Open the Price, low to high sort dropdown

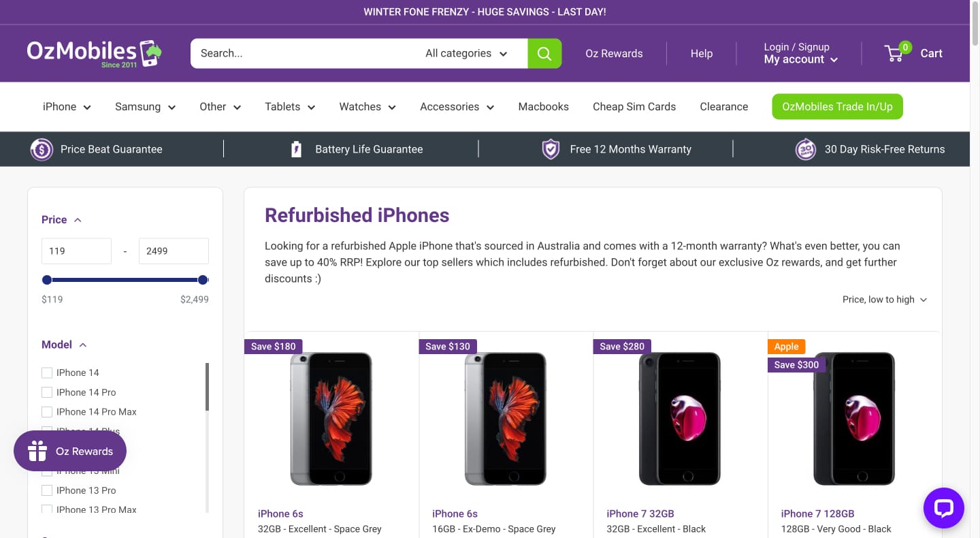point(884,300)
